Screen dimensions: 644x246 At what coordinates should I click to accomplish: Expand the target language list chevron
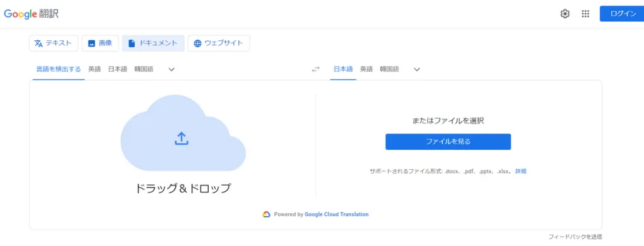[417, 69]
